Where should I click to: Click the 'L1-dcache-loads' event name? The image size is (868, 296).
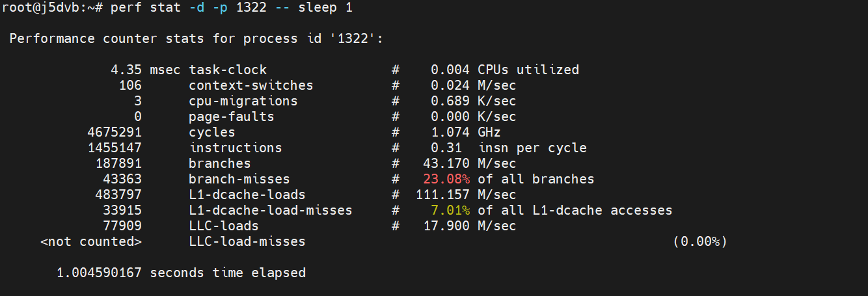247,195
